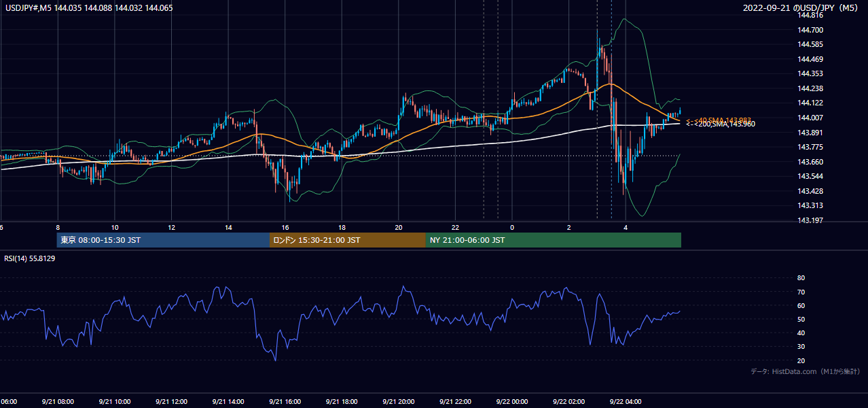Click the 9/21 12:00 bottom time label

(171, 401)
